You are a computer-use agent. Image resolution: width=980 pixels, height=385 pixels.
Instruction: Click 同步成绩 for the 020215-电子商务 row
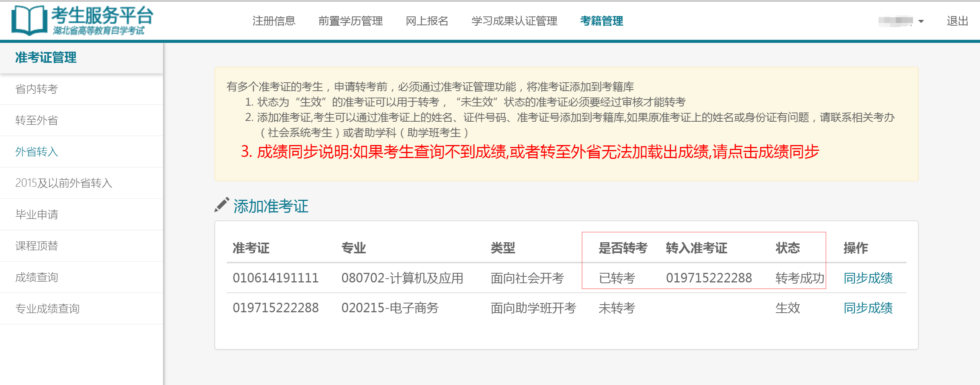pyautogui.click(x=868, y=308)
